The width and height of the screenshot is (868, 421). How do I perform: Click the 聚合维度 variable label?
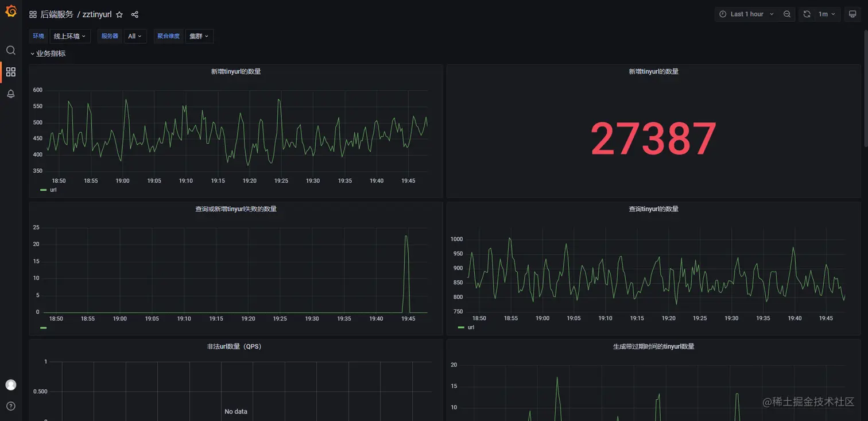tap(168, 36)
